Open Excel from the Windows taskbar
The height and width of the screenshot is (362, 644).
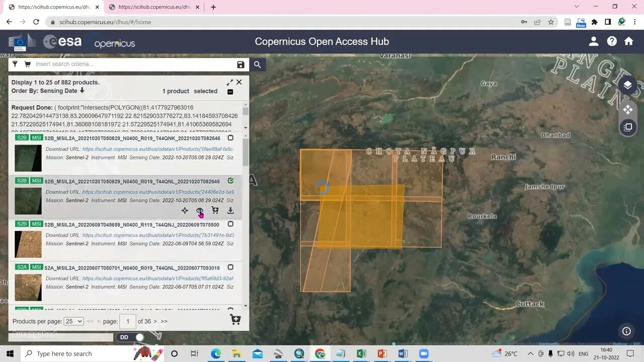pos(361,353)
